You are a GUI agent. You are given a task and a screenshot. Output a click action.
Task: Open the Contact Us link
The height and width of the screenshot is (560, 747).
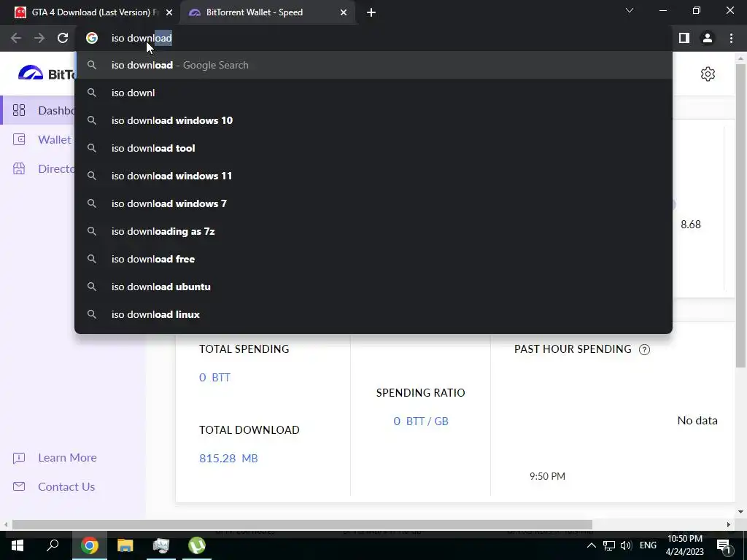coord(66,486)
